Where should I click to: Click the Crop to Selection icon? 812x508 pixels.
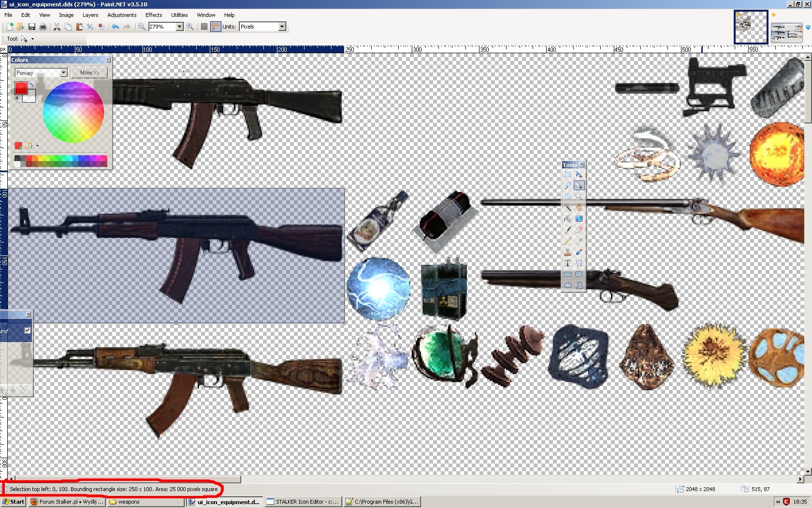pyautogui.click(x=90, y=27)
